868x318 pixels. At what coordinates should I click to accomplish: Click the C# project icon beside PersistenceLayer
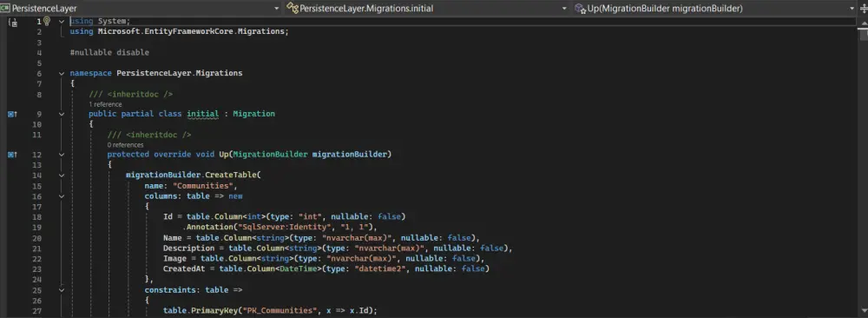pyautogui.click(x=6, y=9)
